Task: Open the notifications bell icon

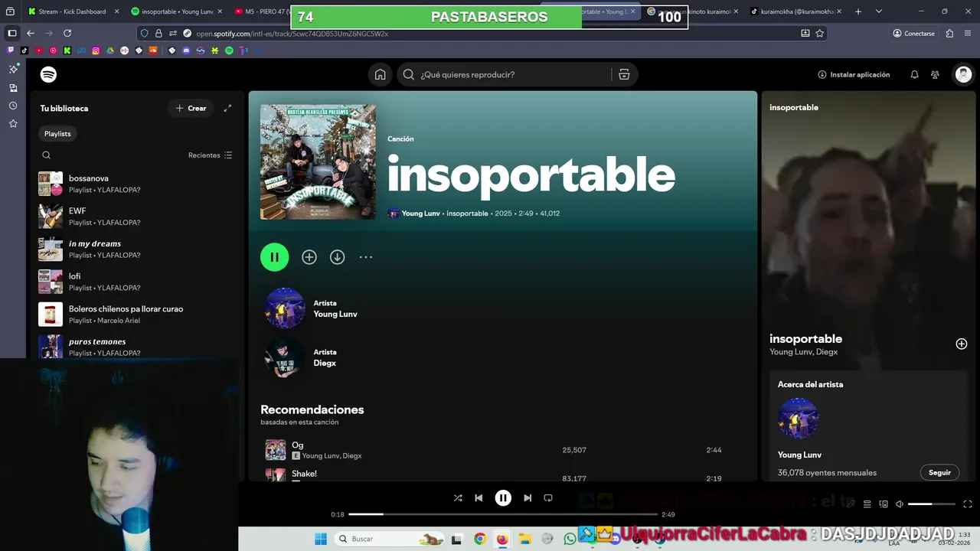Action: [x=914, y=74]
